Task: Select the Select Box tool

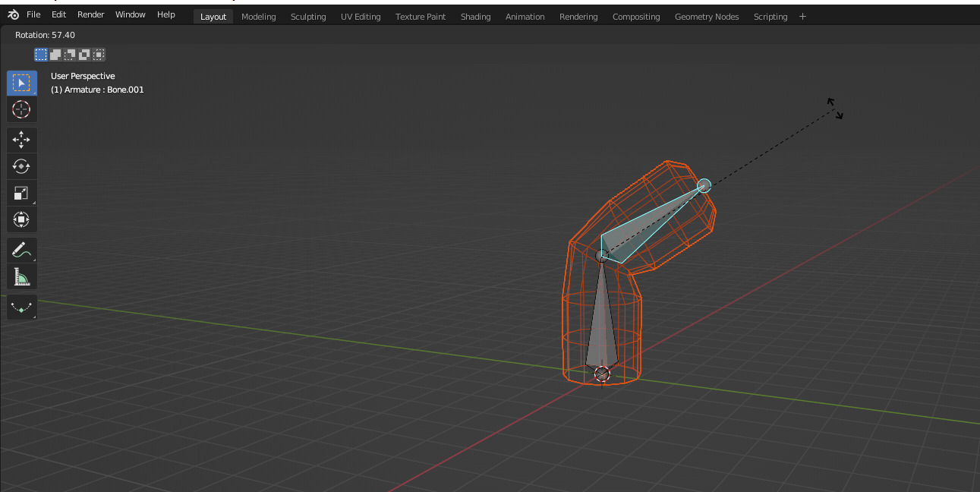Action: (x=21, y=83)
